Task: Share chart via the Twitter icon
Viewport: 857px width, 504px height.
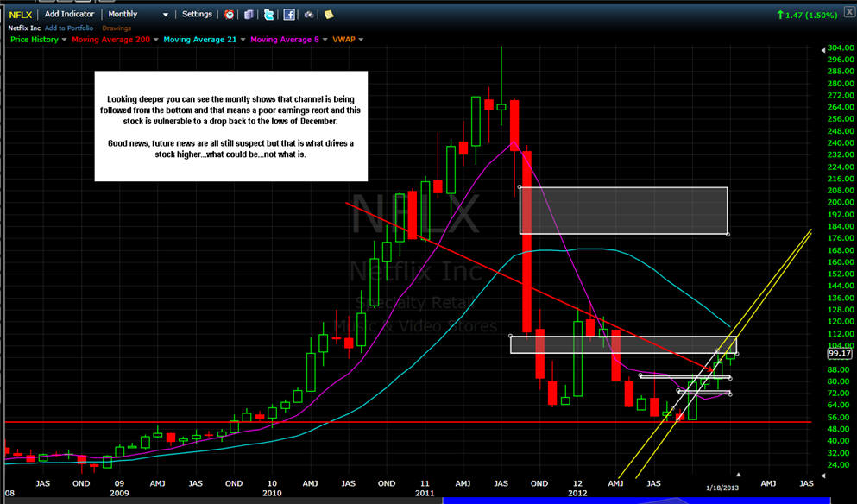Action: click(268, 15)
